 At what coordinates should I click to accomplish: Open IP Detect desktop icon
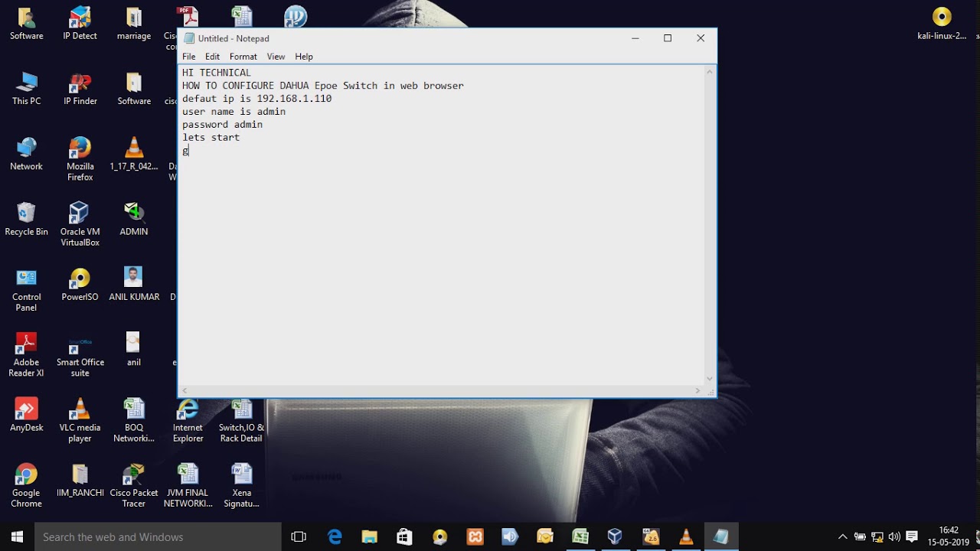tap(80, 24)
